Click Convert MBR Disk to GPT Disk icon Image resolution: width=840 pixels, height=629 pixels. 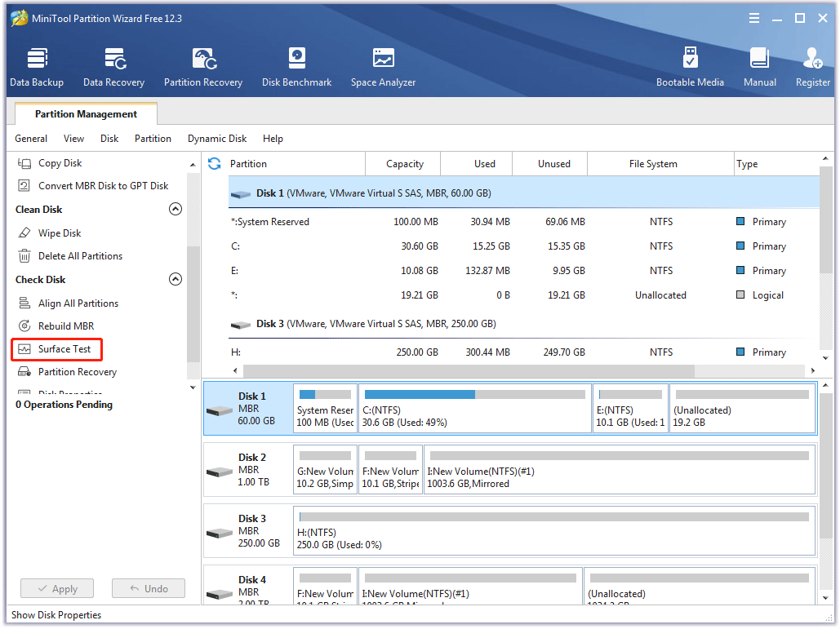pyautogui.click(x=24, y=185)
